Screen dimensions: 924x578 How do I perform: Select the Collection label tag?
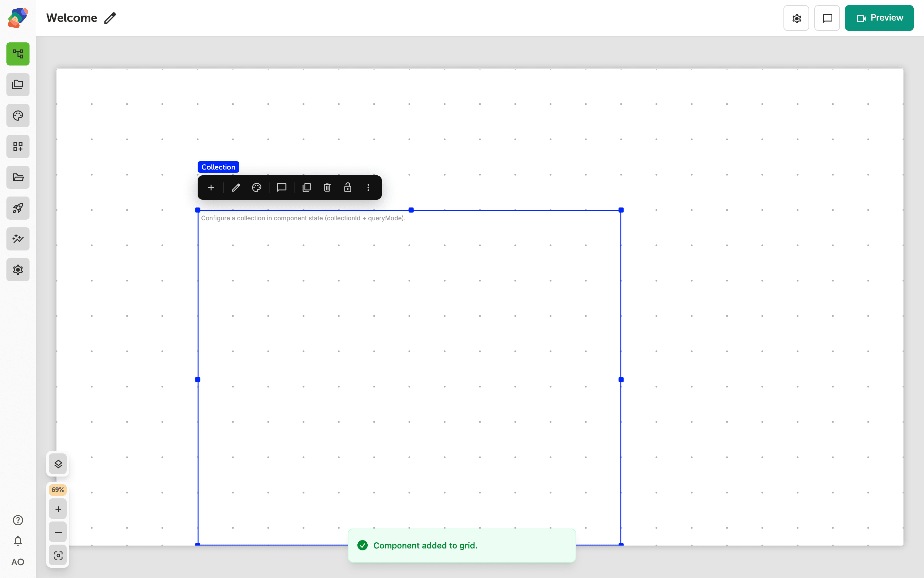tap(218, 167)
